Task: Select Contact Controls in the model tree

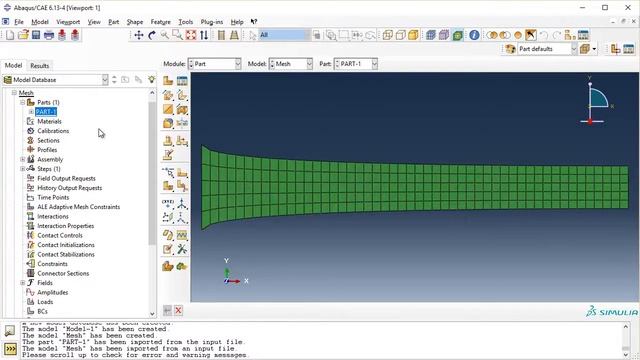Action: [x=60, y=236]
